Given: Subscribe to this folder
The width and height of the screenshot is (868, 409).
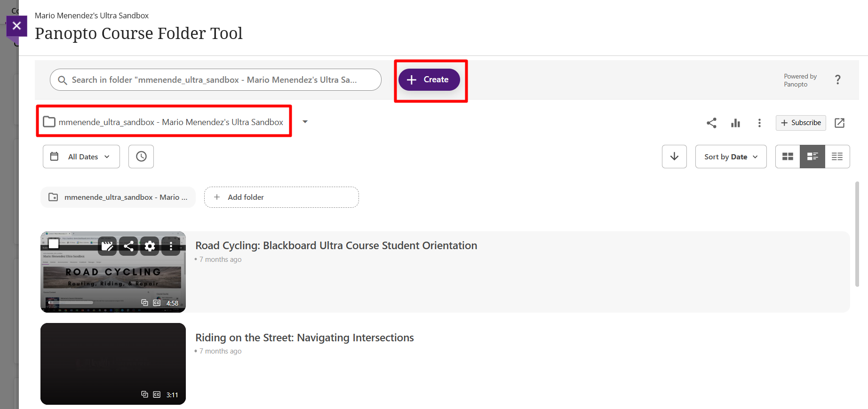Looking at the screenshot, I should point(801,123).
